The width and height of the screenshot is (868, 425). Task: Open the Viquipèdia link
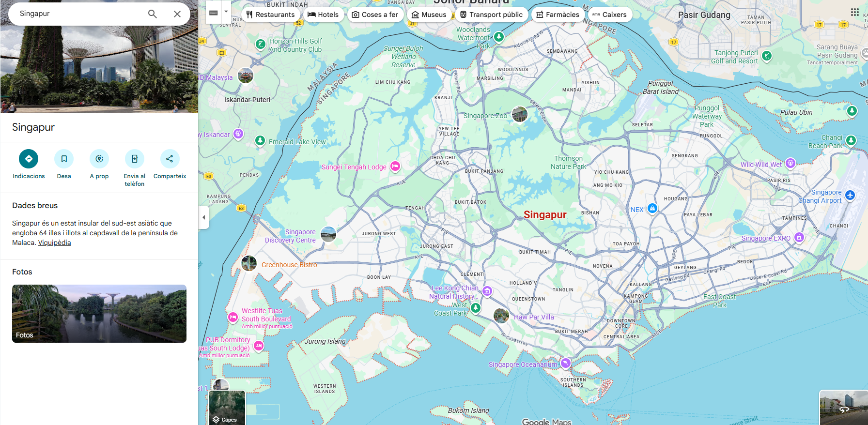(x=54, y=243)
